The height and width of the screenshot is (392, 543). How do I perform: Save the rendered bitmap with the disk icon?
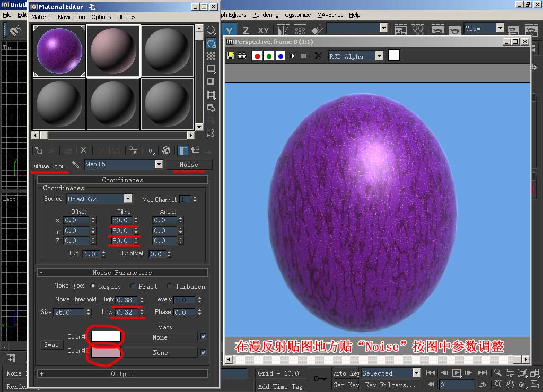coord(231,56)
